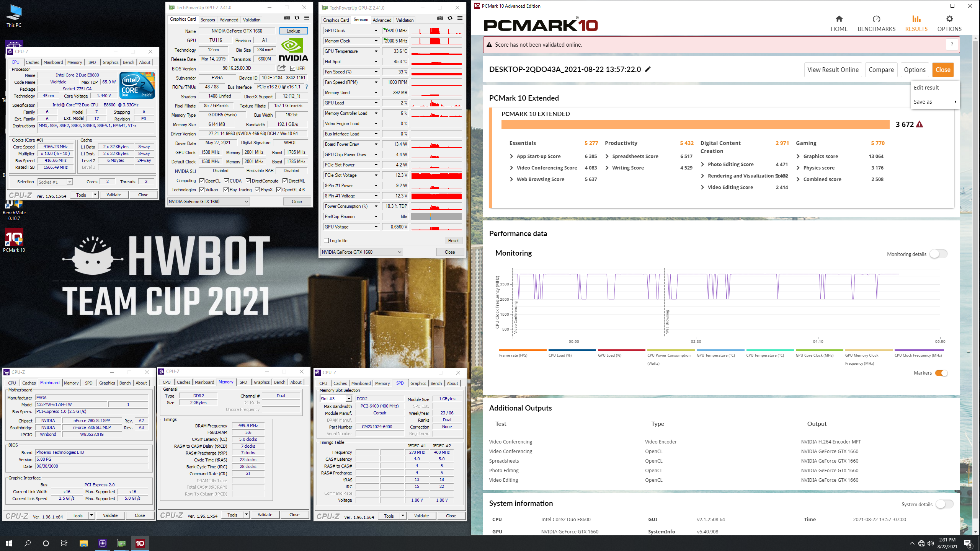The height and width of the screenshot is (551, 980).
Task: Click the question mark help icon in warning banner
Action: coord(952,44)
